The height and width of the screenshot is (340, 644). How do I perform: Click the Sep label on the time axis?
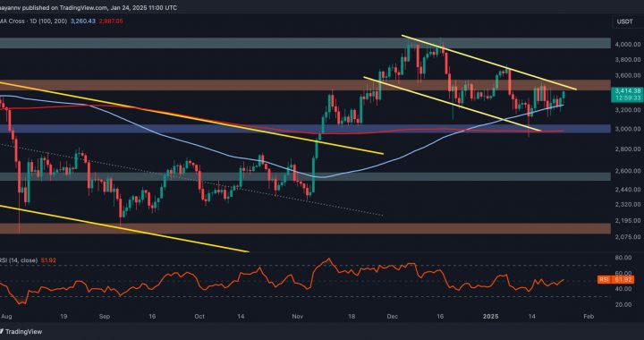(x=106, y=317)
